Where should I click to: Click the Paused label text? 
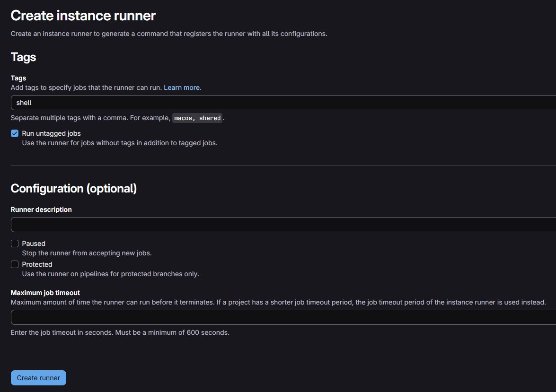click(x=33, y=243)
